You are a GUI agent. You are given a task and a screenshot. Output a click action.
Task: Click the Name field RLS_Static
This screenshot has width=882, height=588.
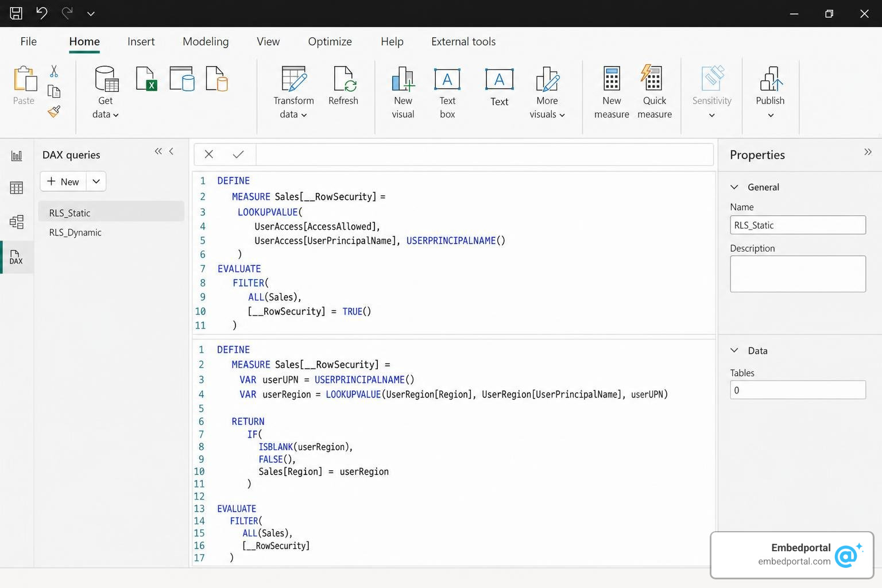coord(798,225)
